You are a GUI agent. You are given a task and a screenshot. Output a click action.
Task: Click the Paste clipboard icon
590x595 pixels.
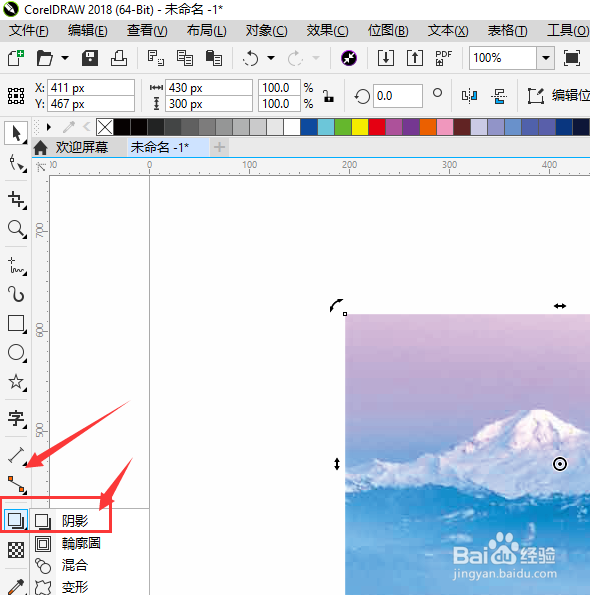pos(214,58)
